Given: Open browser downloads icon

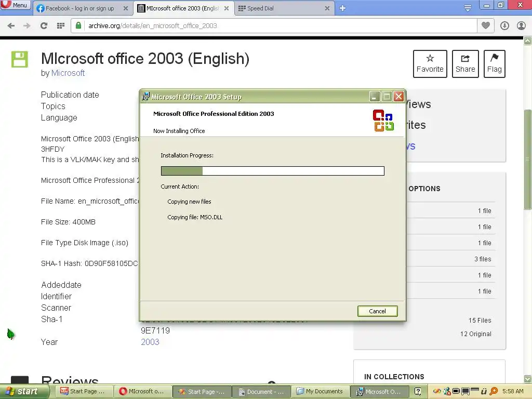Looking at the screenshot, I should pos(504,26).
